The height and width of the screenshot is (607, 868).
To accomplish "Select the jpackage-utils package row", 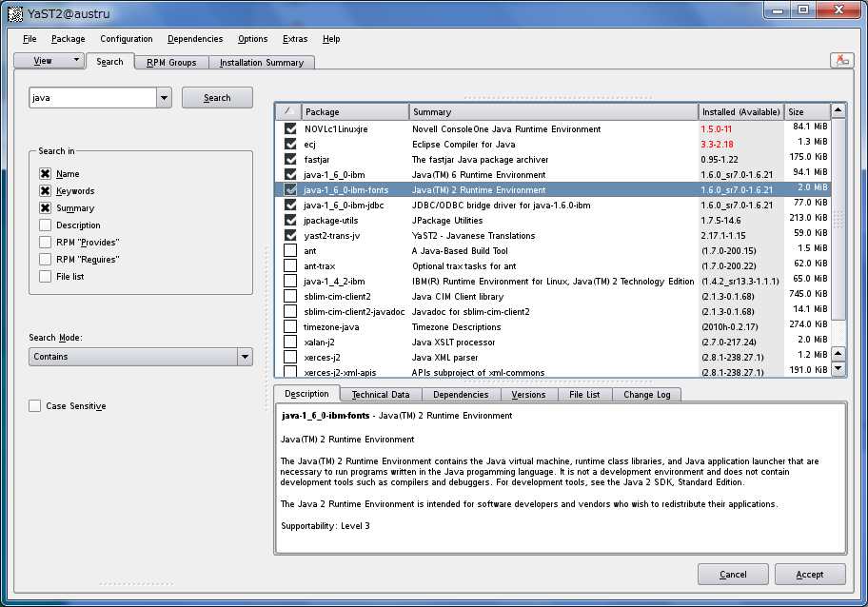I will point(553,220).
